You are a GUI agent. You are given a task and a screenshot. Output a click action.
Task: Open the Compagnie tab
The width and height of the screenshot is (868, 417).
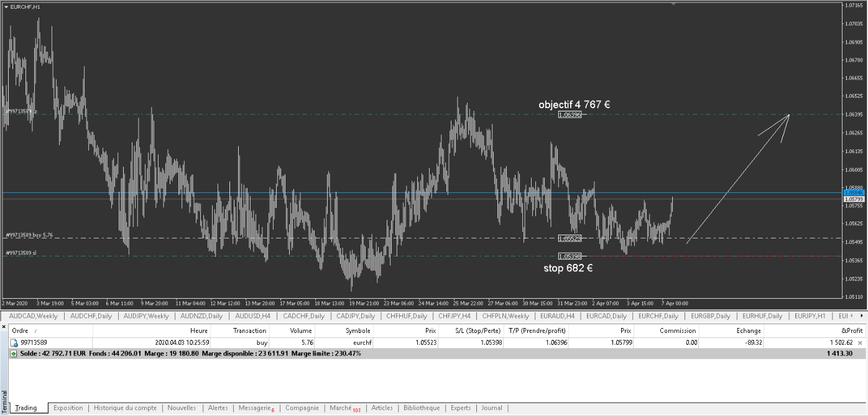coord(302,408)
